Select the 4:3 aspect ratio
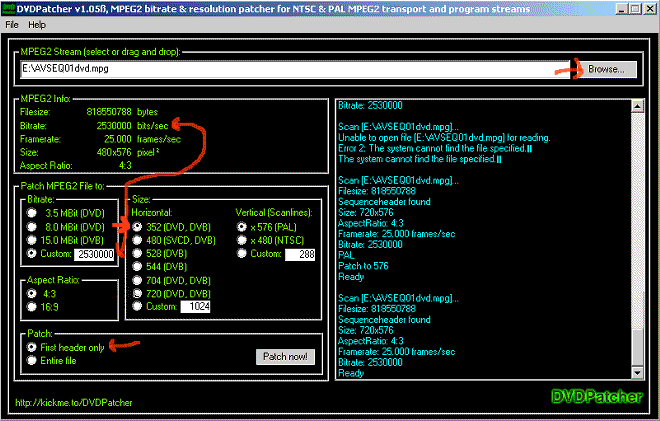Image resolution: width=660 pixels, height=421 pixels. coord(32,293)
